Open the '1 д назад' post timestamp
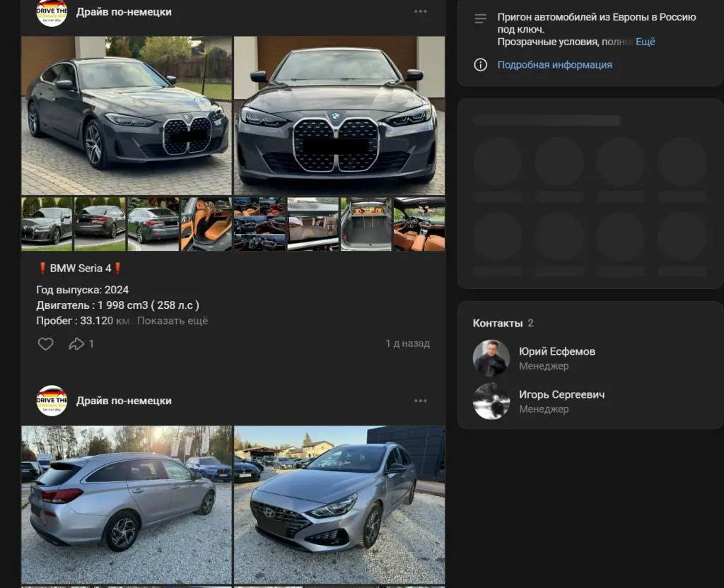Image resolution: width=724 pixels, height=588 pixels. 408,343
